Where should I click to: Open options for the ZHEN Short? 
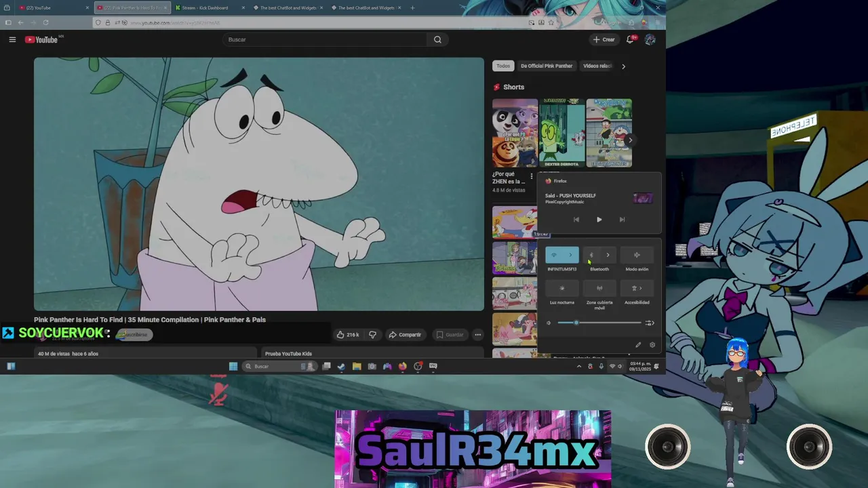532,176
